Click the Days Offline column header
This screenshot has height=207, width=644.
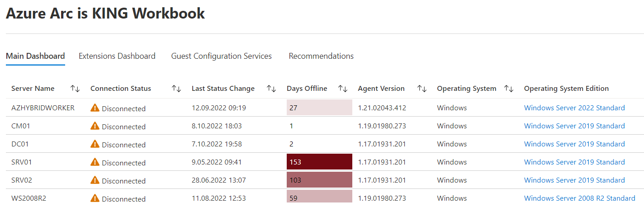click(307, 89)
